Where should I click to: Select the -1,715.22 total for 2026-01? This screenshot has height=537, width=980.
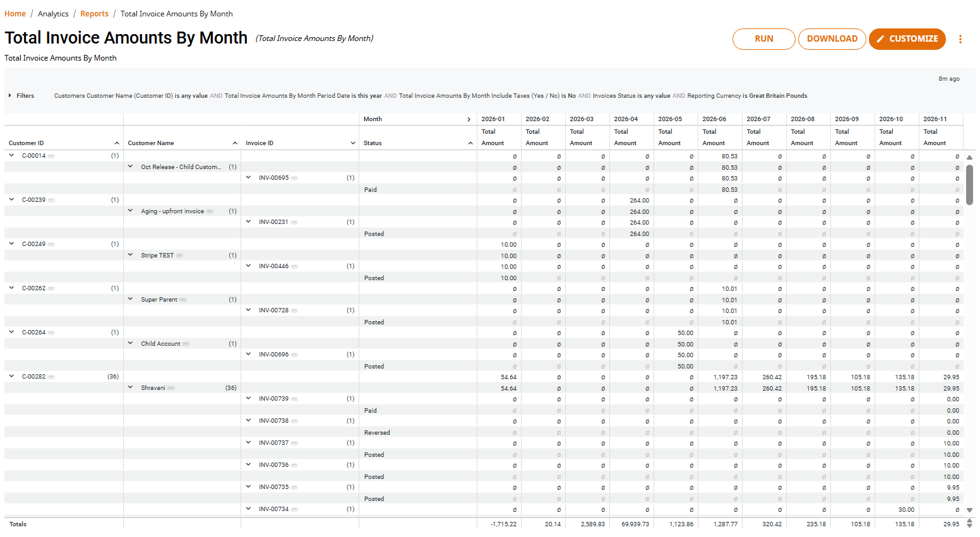tap(503, 524)
